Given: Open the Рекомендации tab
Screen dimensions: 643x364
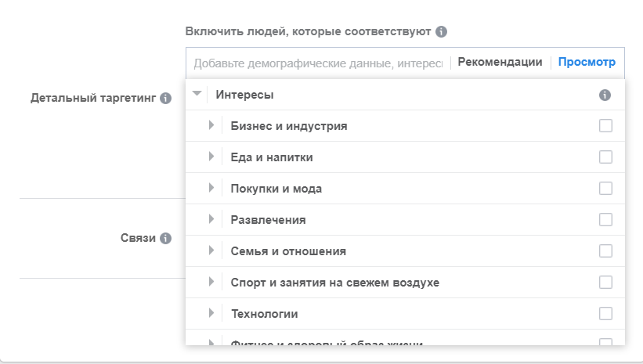Looking at the screenshot, I should pyautogui.click(x=500, y=63).
